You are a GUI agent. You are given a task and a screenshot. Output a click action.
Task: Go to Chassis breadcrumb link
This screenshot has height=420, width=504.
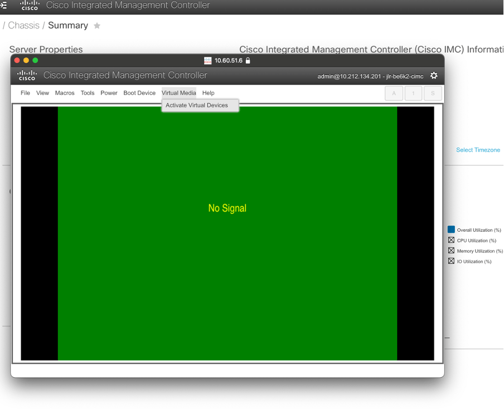[x=23, y=26]
